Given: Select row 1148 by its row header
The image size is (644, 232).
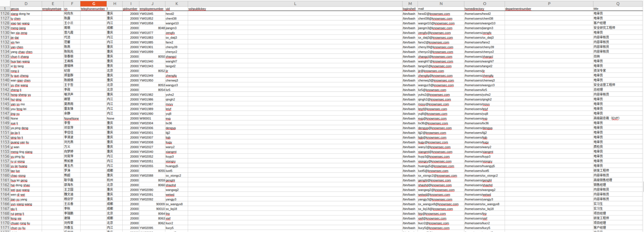Looking at the screenshot, I should [x=5, y=118].
